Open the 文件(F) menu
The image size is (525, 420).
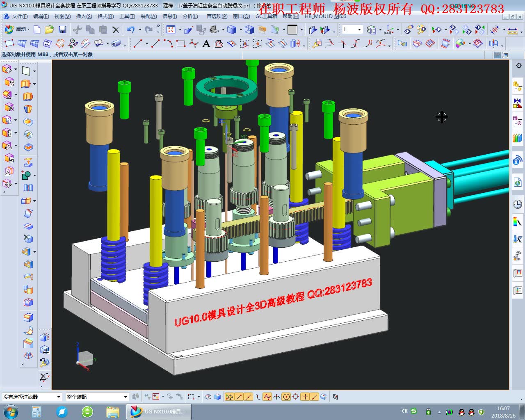[x=20, y=16]
